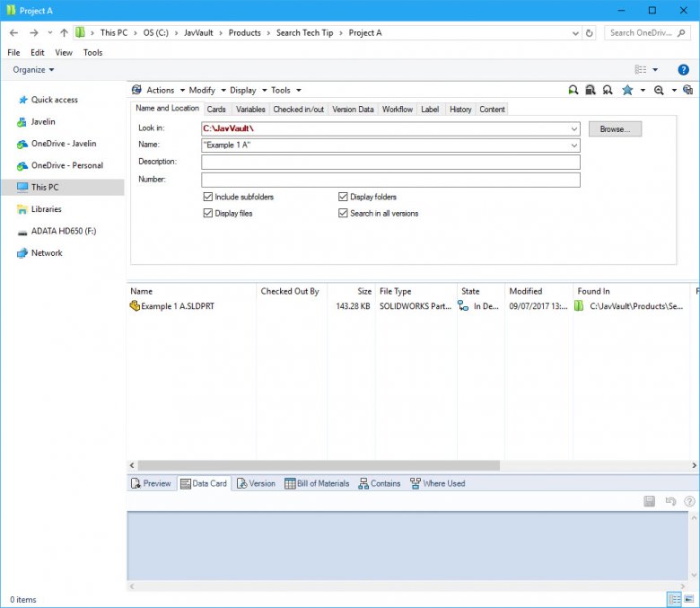Click the save search results icon at toolbar end

click(688, 90)
